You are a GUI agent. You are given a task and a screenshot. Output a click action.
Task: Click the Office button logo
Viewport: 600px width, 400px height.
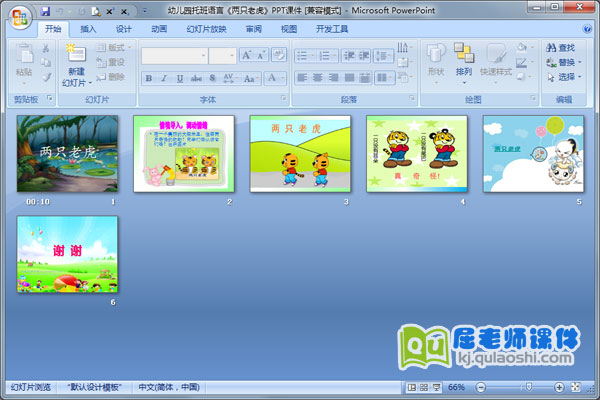coord(20,18)
